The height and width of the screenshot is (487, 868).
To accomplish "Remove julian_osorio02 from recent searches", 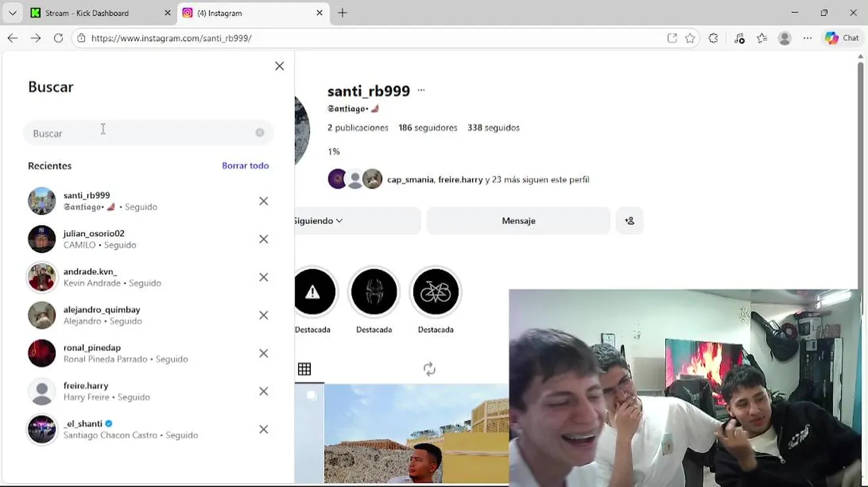I will coord(264,239).
